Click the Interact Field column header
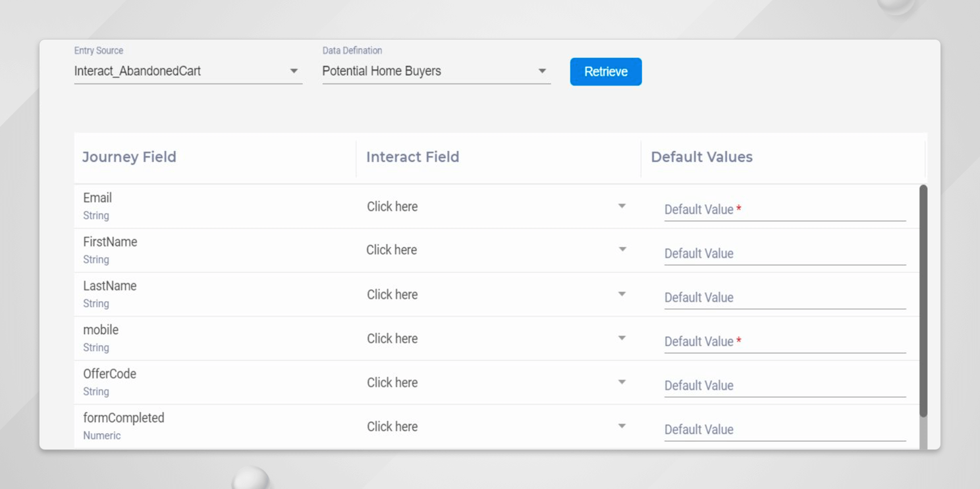 (x=412, y=157)
